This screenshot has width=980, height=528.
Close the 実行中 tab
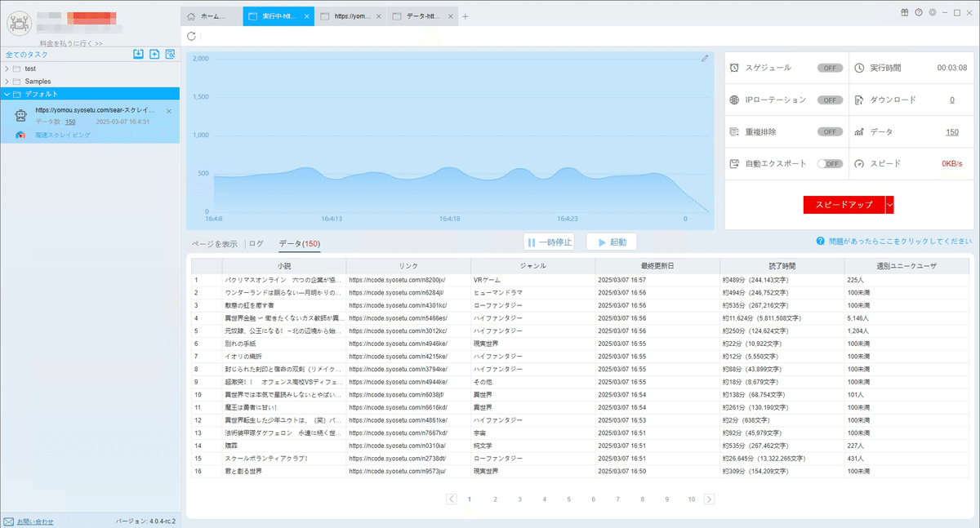point(306,16)
